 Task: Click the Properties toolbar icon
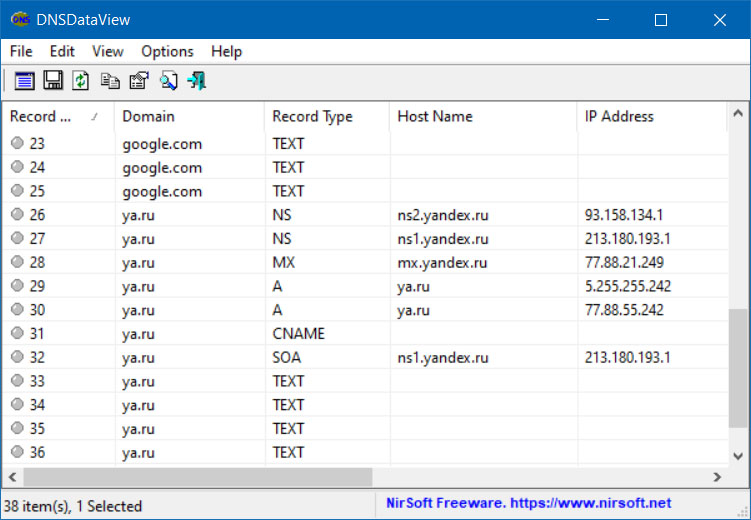[x=139, y=80]
